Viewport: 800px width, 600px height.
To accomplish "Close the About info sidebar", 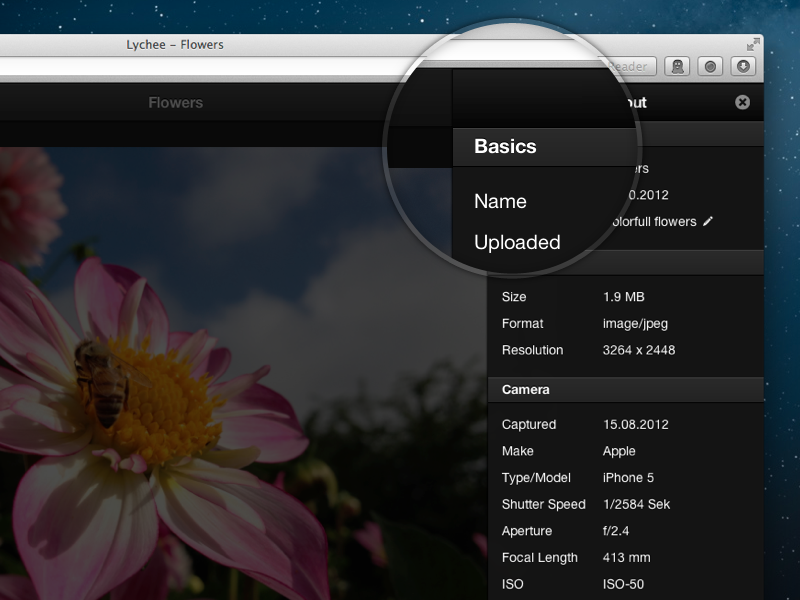I will pyautogui.click(x=742, y=103).
